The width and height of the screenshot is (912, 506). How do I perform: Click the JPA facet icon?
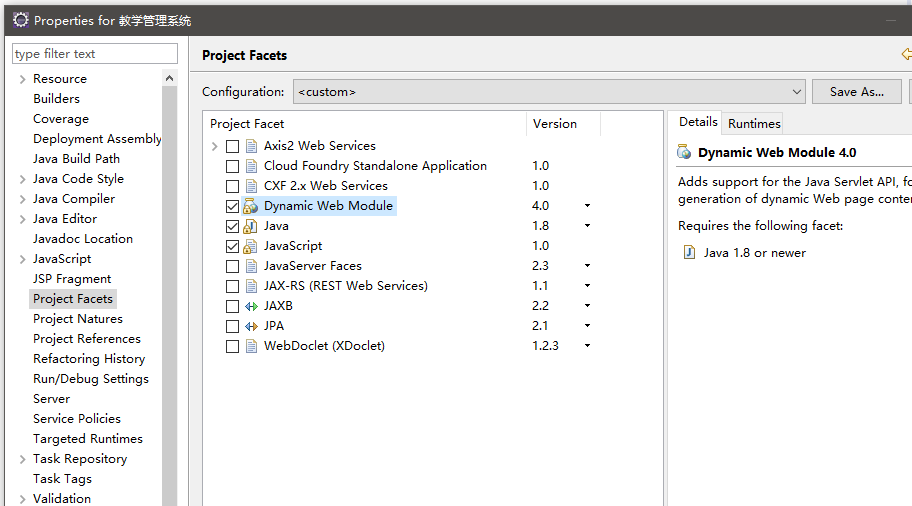click(251, 326)
